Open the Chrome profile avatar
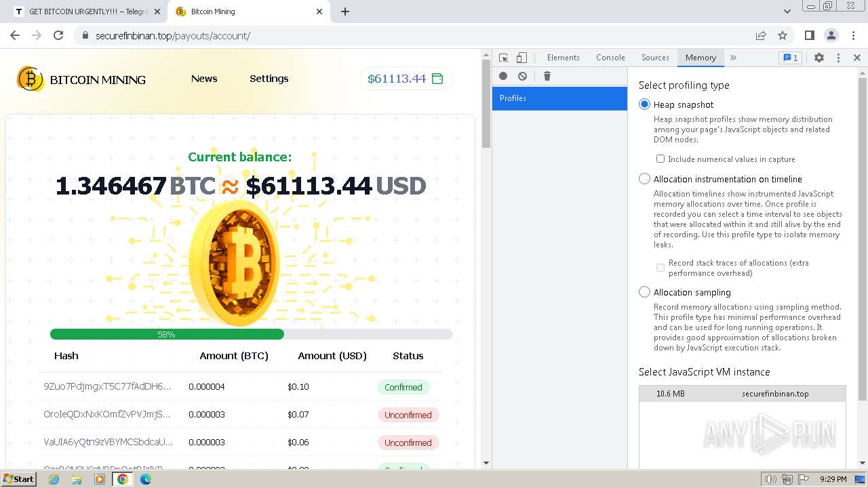Viewport: 868px width, 488px height. (831, 35)
